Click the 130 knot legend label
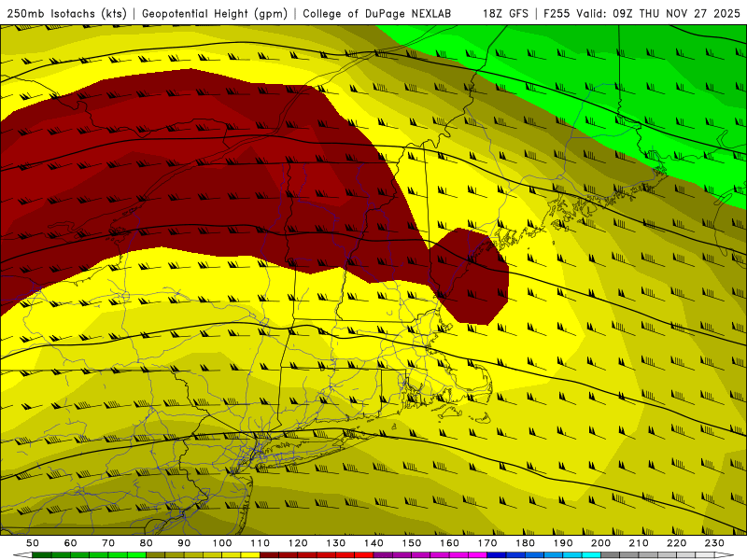The image size is (747, 560). (x=336, y=543)
